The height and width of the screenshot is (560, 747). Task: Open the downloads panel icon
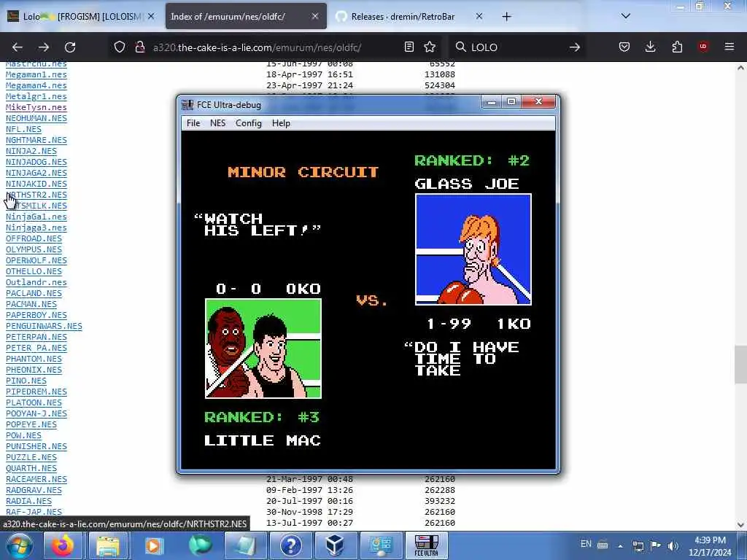[x=650, y=47]
